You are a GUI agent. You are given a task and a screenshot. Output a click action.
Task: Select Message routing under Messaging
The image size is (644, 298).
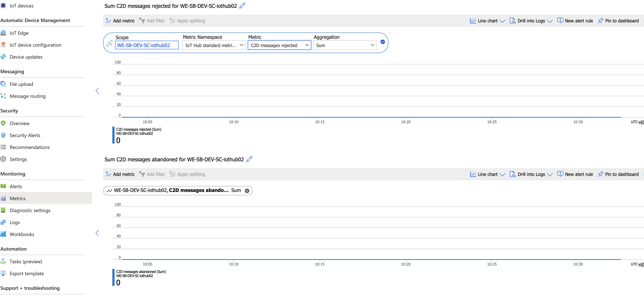click(x=27, y=96)
